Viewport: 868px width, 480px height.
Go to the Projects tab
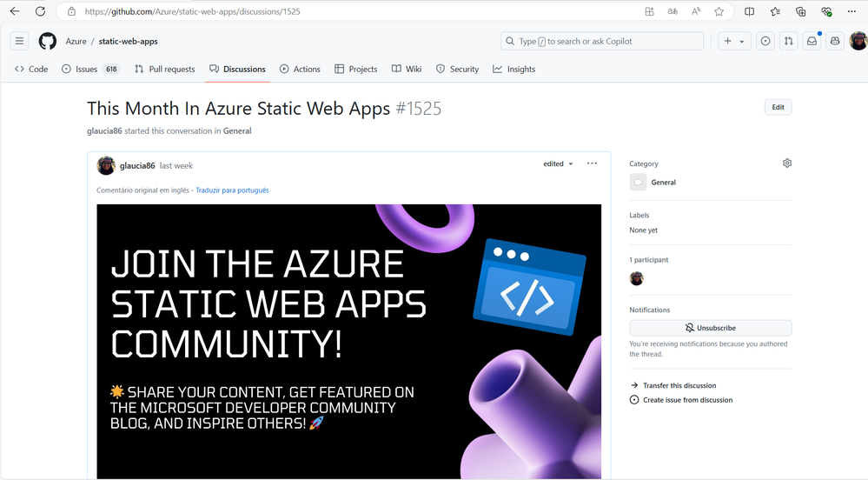click(x=356, y=70)
